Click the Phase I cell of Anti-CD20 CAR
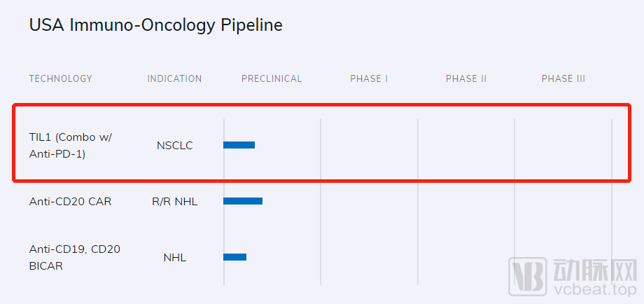The width and height of the screenshot is (644, 304). click(369, 202)
